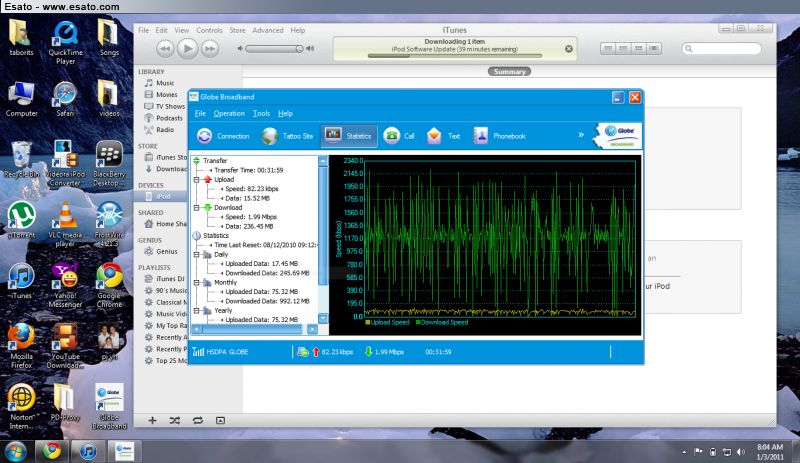The width and height of the screenshot is (800, 463).
Task: Select the Transfer tree item
Action: pos(215,160)
